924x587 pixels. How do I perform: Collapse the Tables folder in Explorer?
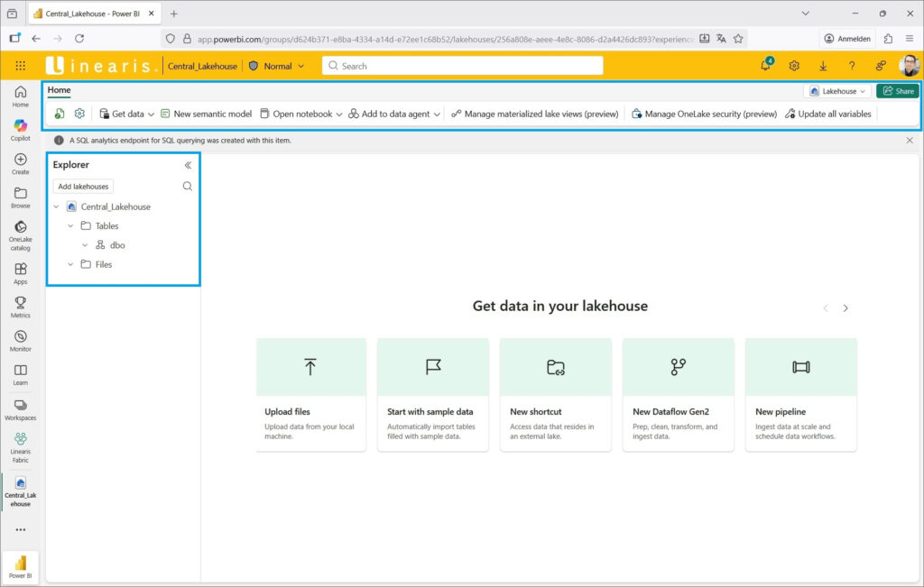pos(71,226)
